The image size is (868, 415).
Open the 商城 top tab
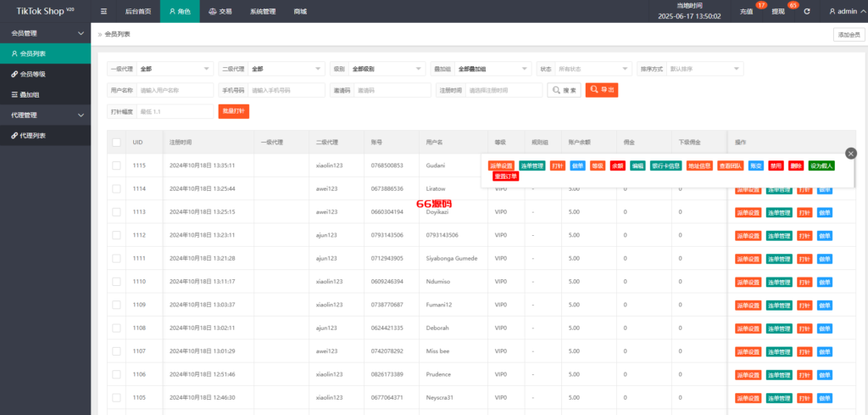300,11
